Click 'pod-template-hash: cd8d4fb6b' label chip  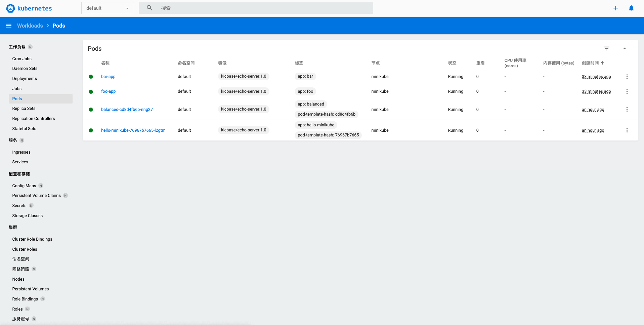pos(327,114)
